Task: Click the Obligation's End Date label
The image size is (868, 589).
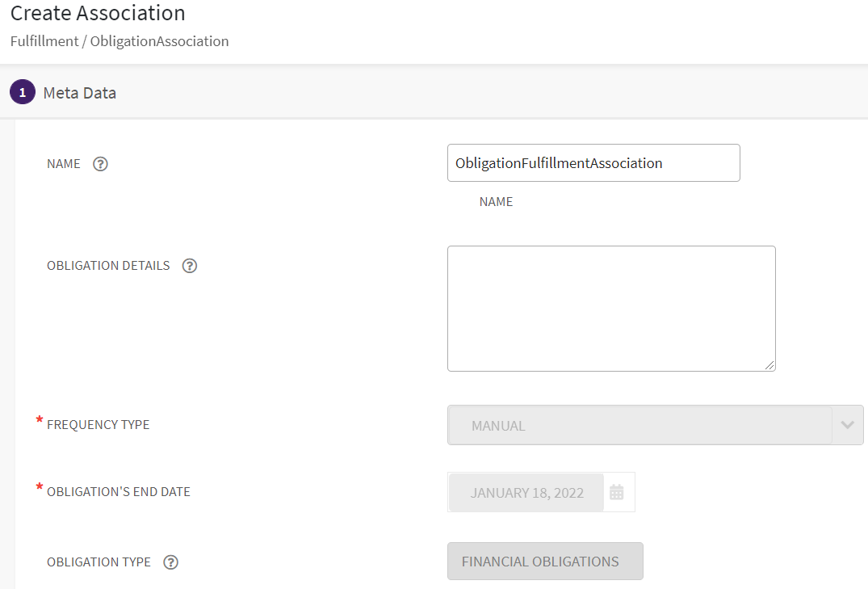Action: [x=119, y=492]
